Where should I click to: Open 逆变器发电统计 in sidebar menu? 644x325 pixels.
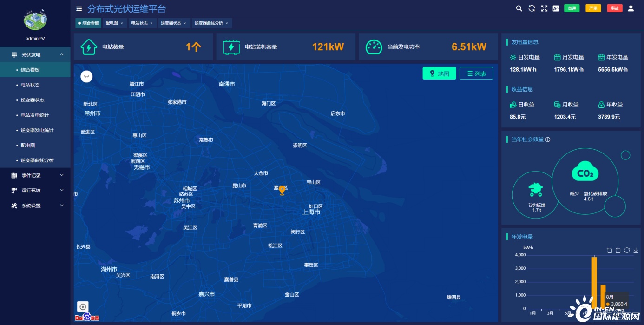pyautogui.click(x=37, y=130)
